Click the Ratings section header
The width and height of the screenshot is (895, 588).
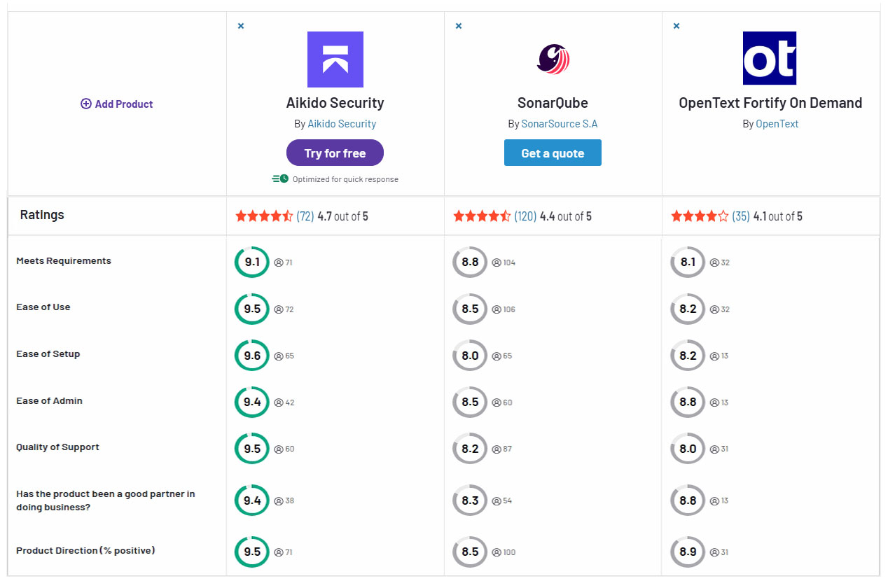pyautogui.click(x=42, y=215)
